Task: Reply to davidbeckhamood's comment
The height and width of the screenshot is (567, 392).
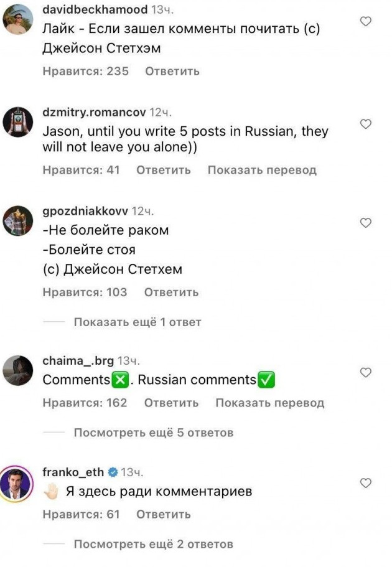Action: click(x=172, y=72)
